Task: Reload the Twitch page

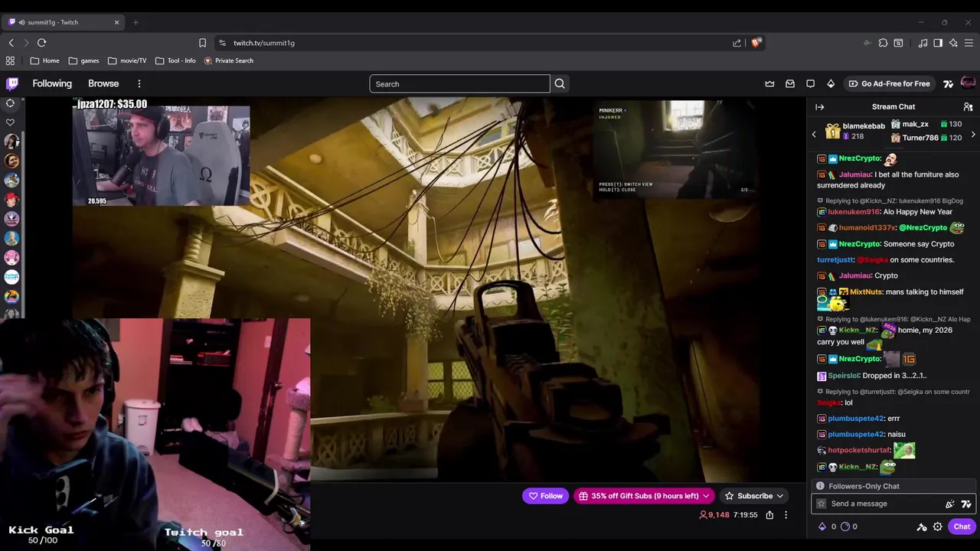Action: (41, 43)
